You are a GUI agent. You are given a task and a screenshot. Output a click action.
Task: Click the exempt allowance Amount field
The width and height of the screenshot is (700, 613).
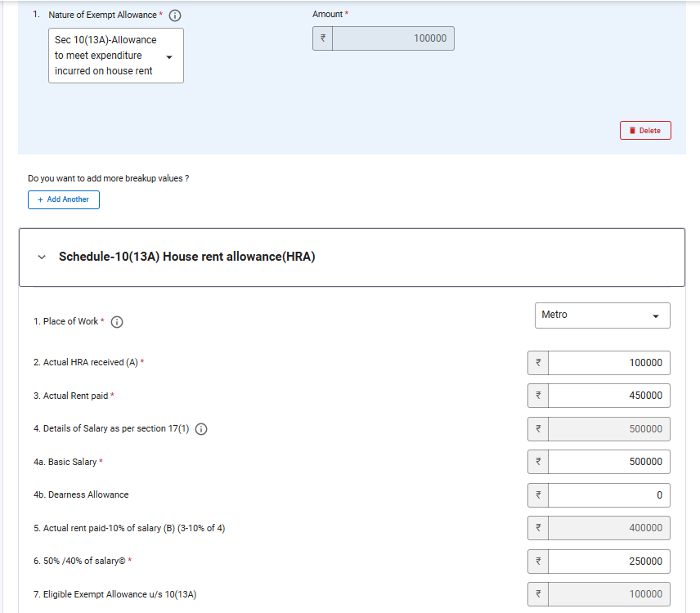[x=393, y=38]
